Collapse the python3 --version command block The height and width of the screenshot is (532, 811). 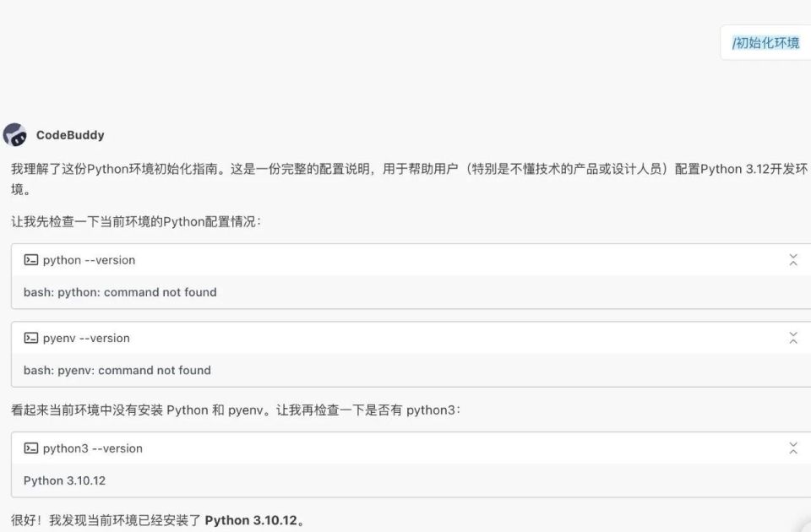(x=793, y=448)
